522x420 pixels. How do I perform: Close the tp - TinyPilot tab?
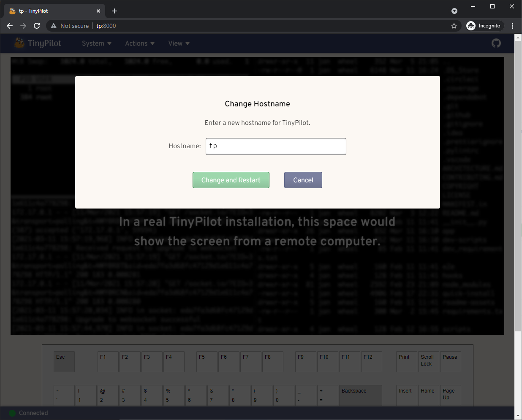98,11
